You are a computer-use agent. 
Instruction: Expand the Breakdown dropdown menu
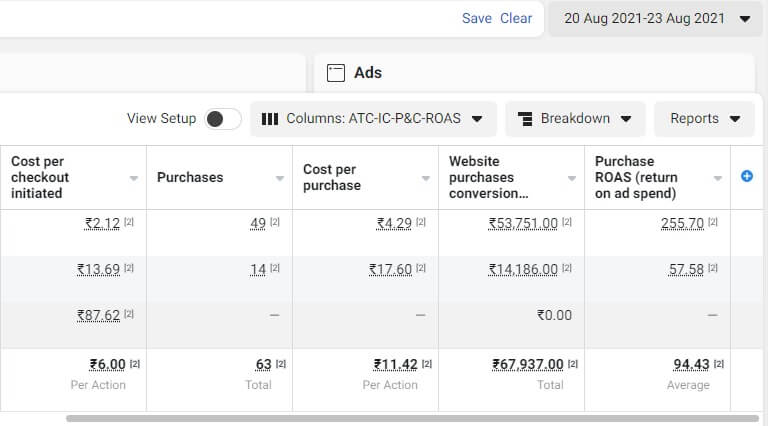[575, 119]
